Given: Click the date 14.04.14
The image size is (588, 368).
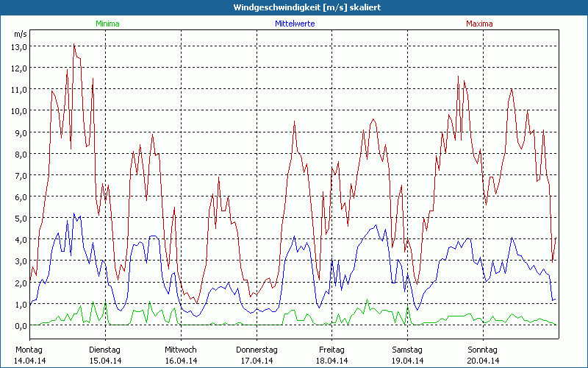Looking at the screenshot, I should (x=29, y=361).
